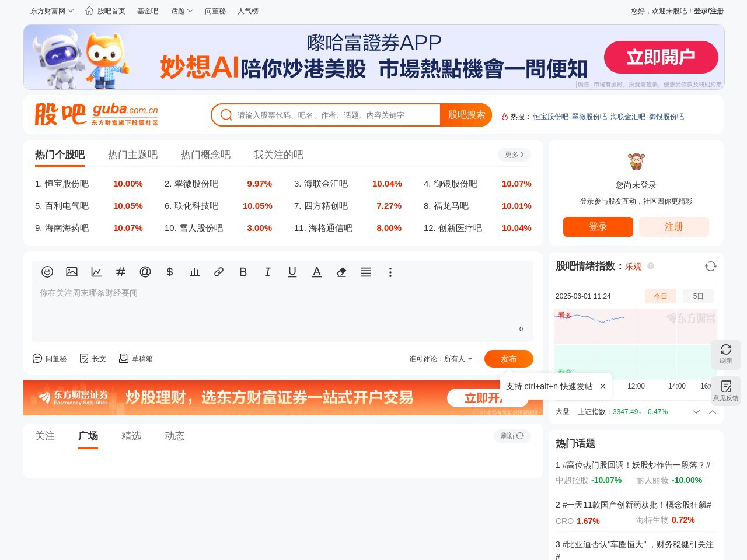The height and width of the screenshot is (560, 747).
Task: Show the 5日 sentiment chart
Action: click(698, 296)
